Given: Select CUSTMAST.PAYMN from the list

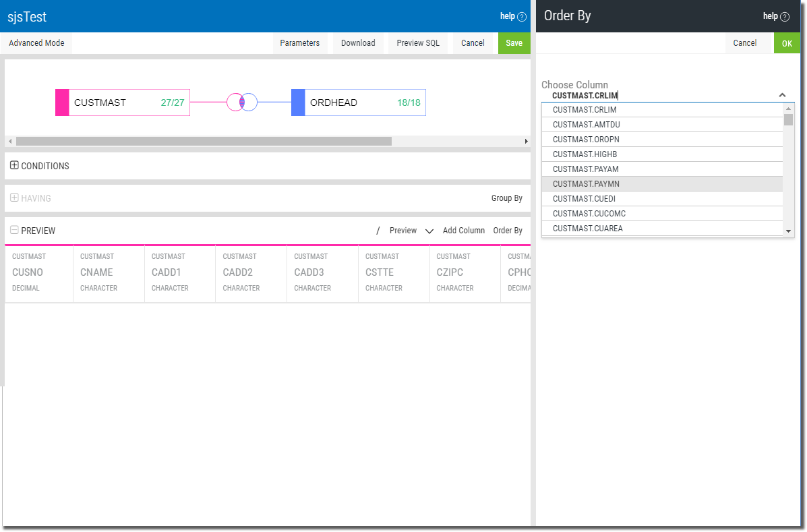Looking at the screenshot, I should (662, 183).
